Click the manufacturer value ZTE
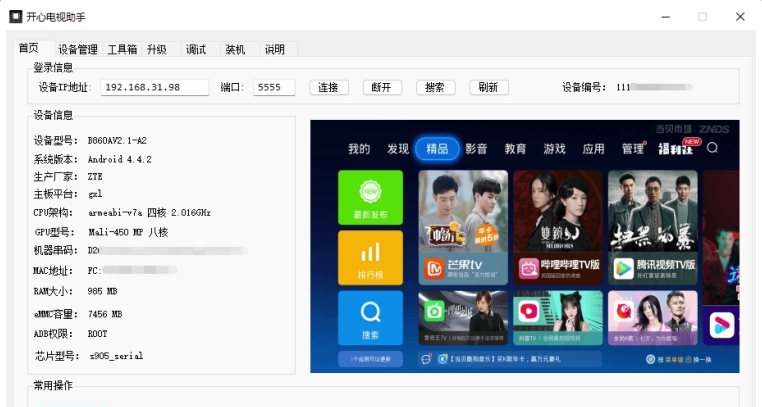This screenshot has width=762, height=407. pos(95,176)
